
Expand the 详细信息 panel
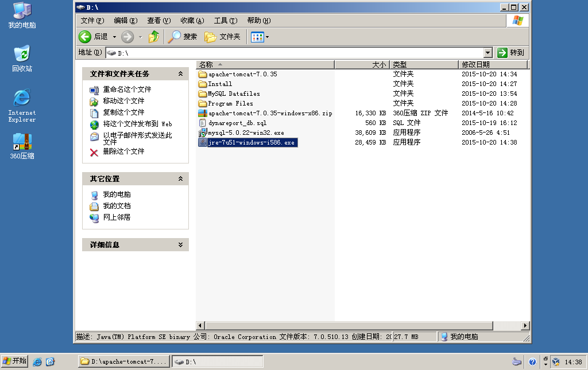coord(180,244)
